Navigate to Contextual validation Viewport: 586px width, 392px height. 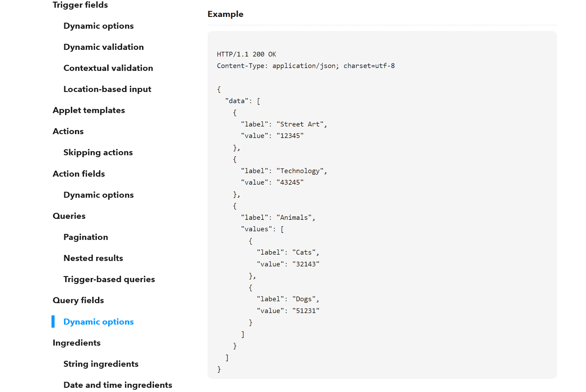(x=108, y=68)
